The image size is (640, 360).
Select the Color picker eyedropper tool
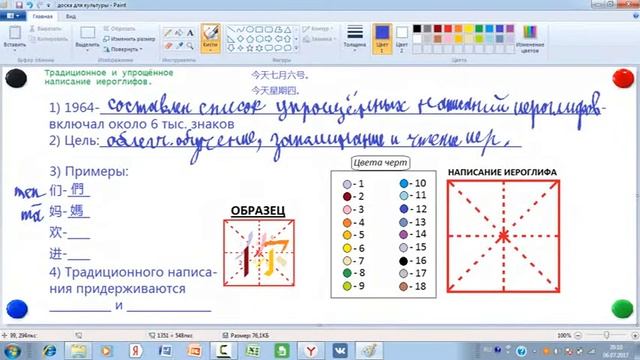coord(179,46)
